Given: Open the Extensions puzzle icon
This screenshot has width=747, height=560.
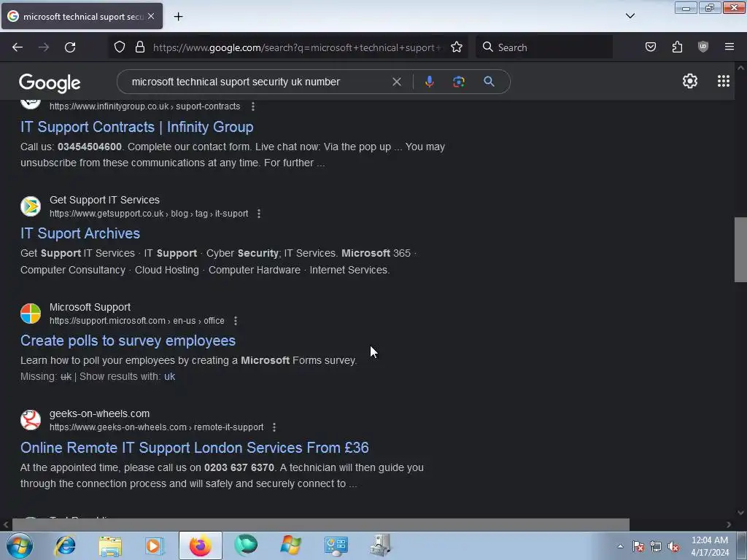Looking at the screenshot, I should [677, 47].
